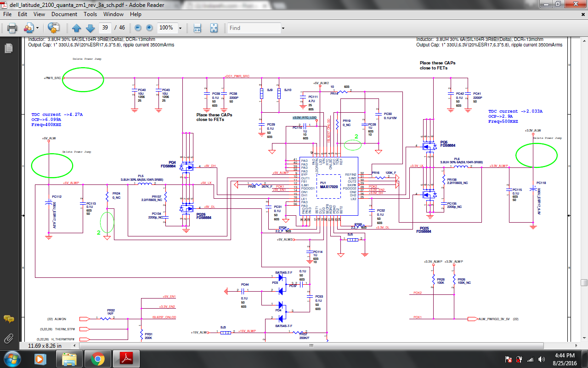588x368 pixels.
Task: Open the Find options dropdown arrow
Action: pyautogui.click(x=283, y=28)
